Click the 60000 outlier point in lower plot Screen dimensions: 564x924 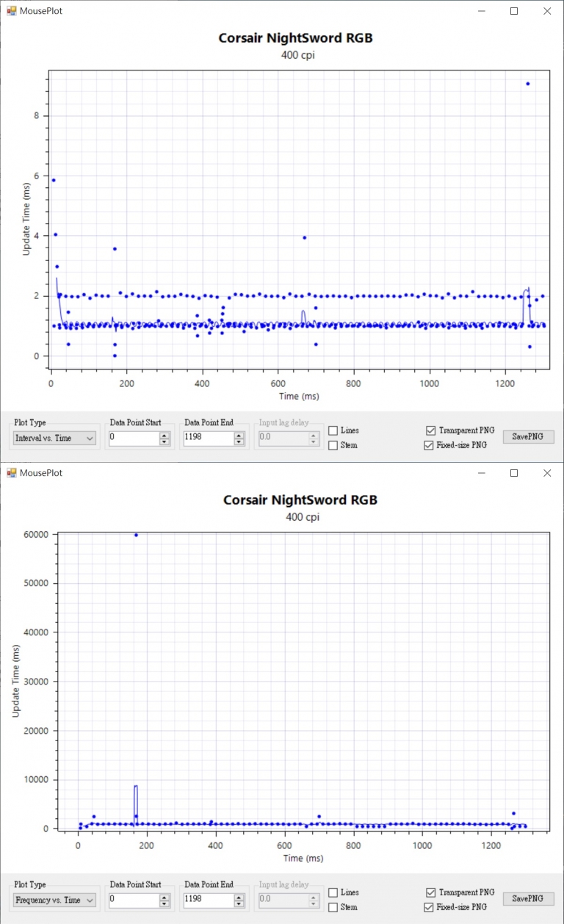[136, 535]
